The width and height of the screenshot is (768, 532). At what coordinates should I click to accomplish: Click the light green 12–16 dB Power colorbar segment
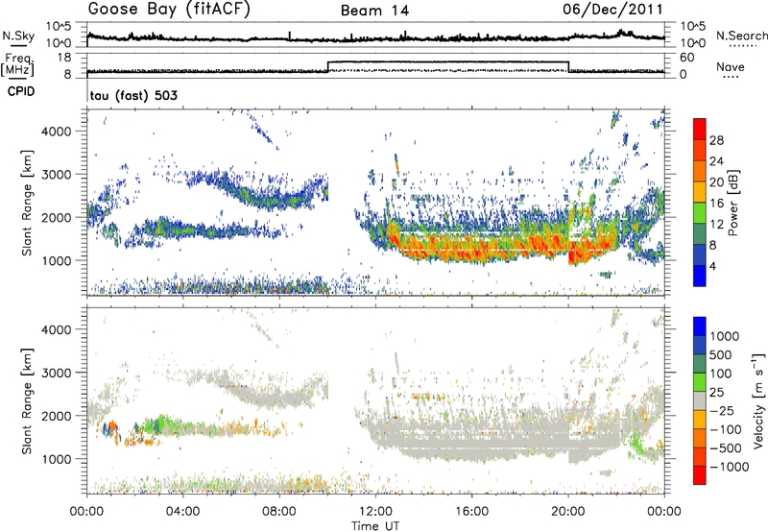click(700, 212)
